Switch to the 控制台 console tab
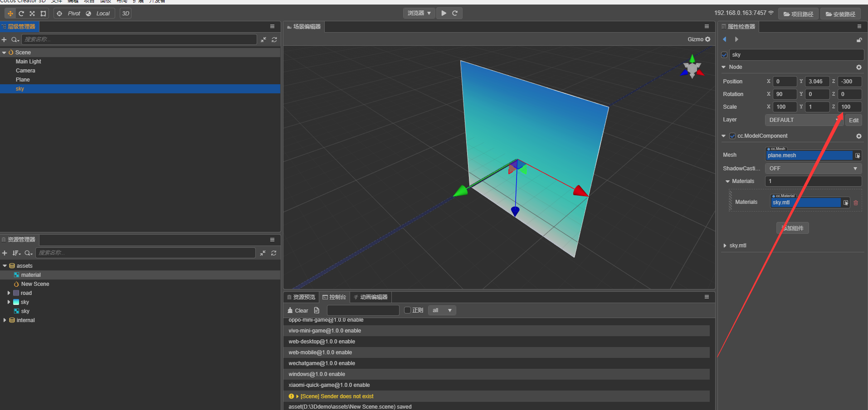The image size is (868, 410). point(334,297)
